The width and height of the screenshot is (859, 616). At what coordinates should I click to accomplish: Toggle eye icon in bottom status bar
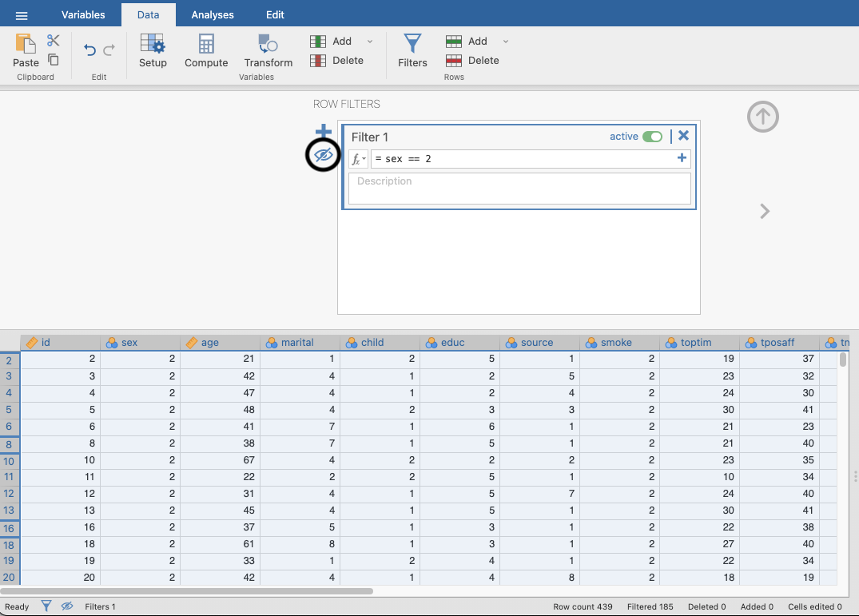pyautogui.click(x=67, y=606)
